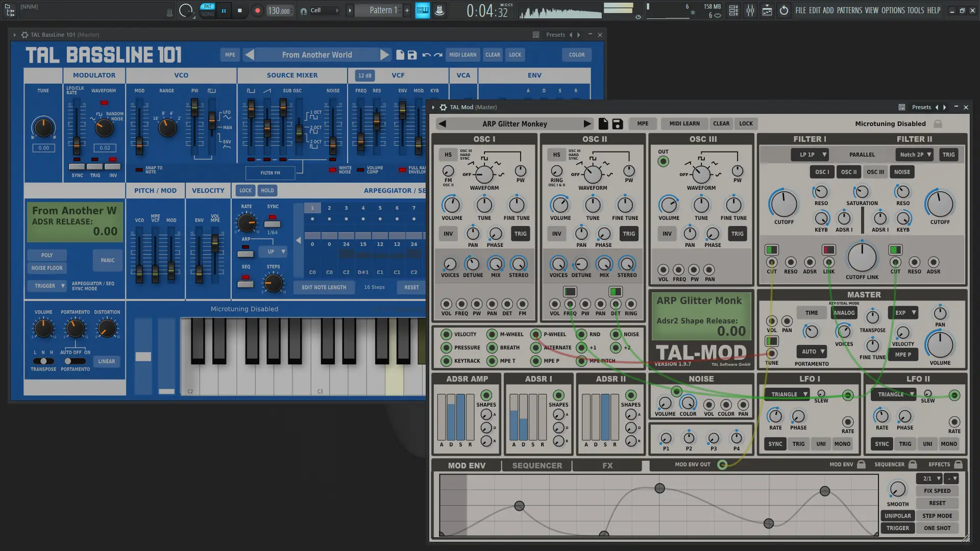This screenshot has height=551, width=980.
Task: Toggle SYNC button in LFO I
Action: (775, 444)
